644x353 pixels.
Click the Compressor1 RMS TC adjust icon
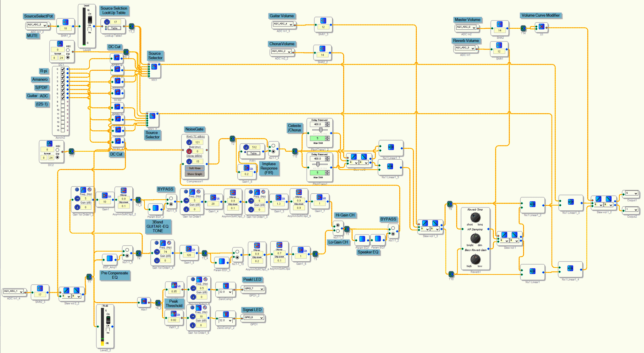pos(189,142)
